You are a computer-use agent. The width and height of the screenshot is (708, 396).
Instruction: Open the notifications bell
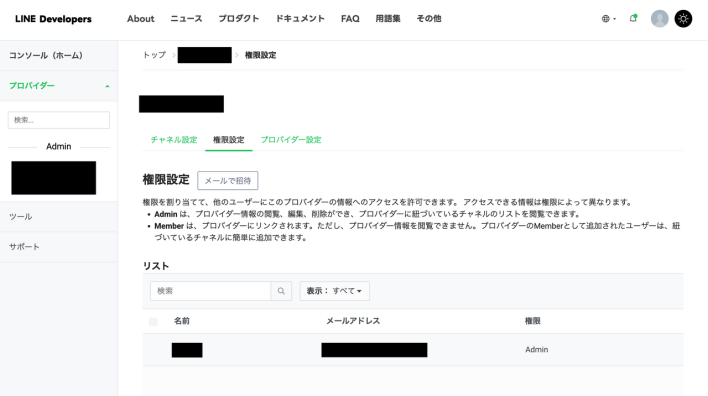point(633,19)
